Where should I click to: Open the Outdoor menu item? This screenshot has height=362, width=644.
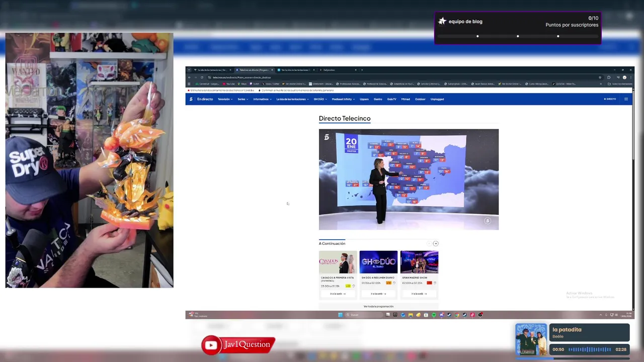coord(420,99)
